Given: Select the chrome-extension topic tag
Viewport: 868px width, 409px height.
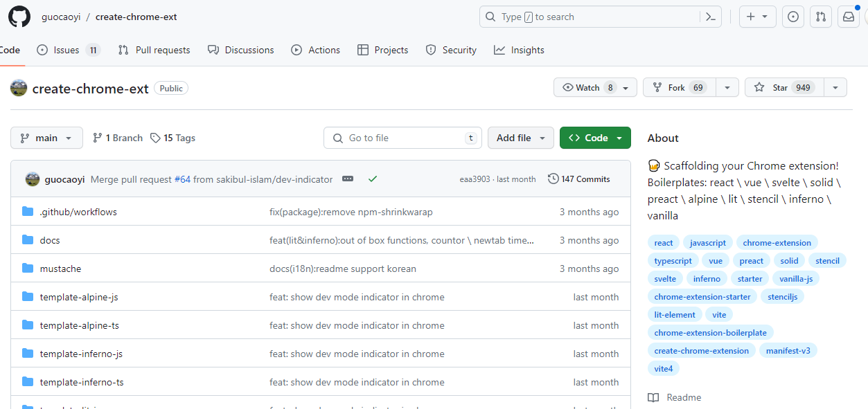Looking at the screenshot, I should point(777,243).
